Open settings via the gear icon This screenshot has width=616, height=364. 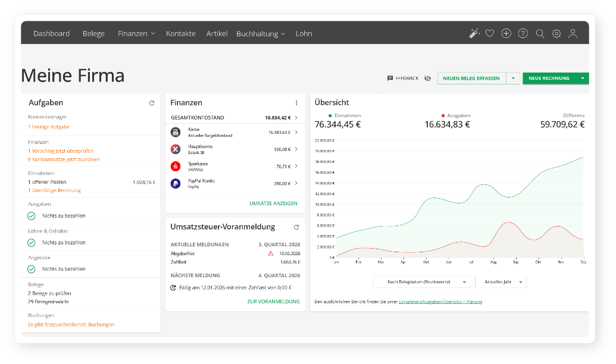[556, 34]
